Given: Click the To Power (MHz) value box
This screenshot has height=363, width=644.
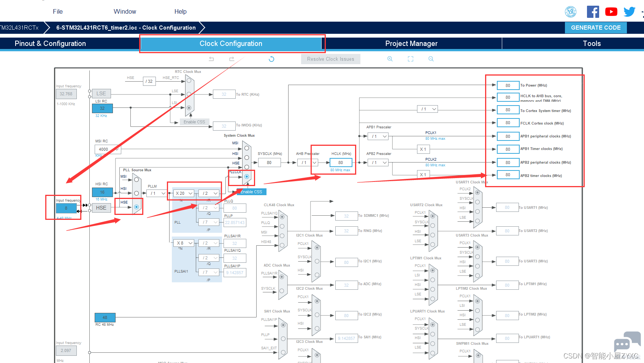Looking at the screenshot, I should 508,85.
